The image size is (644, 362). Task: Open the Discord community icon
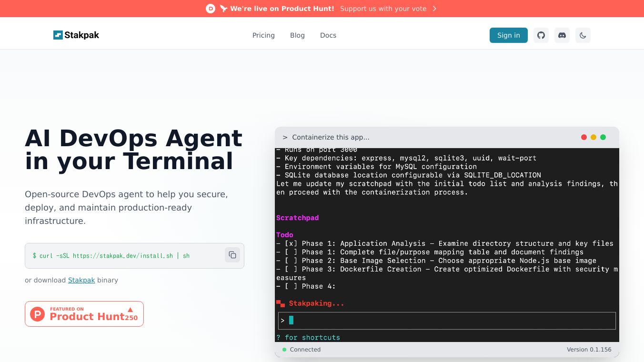562,35
